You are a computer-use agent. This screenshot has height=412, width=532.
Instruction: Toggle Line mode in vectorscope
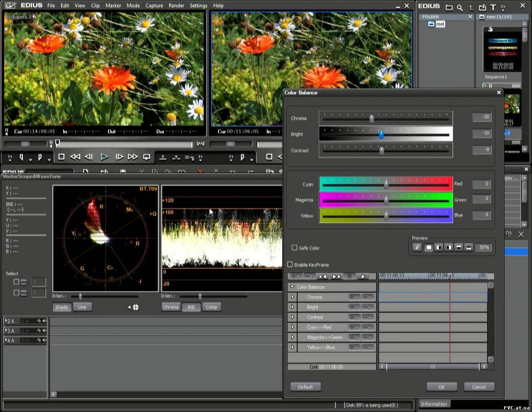tap(82, 307)
